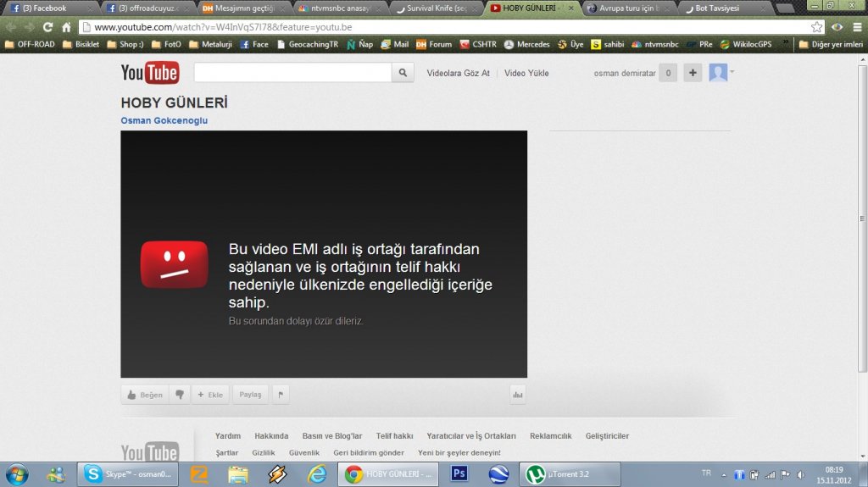Like the video with Beğen button
This screenshot has width=868, height=487.
[x=145, y=395]
